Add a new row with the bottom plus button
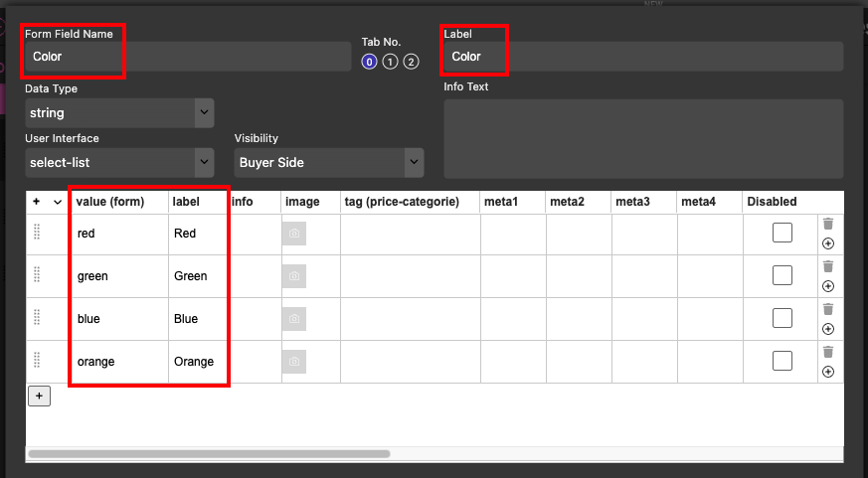 [x=39, y=397]
